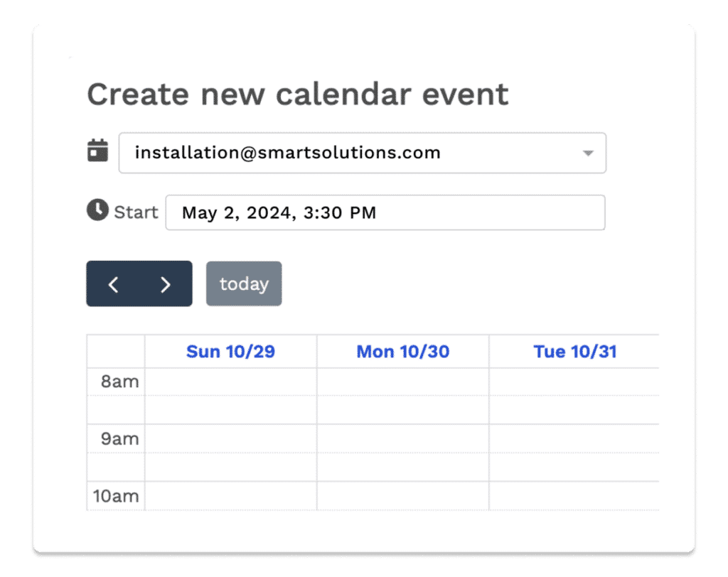The image size is (728, 577).
Task: Open the installation@smartsolutions.com calendar dropdown
Action: click(x=362, y=153)
